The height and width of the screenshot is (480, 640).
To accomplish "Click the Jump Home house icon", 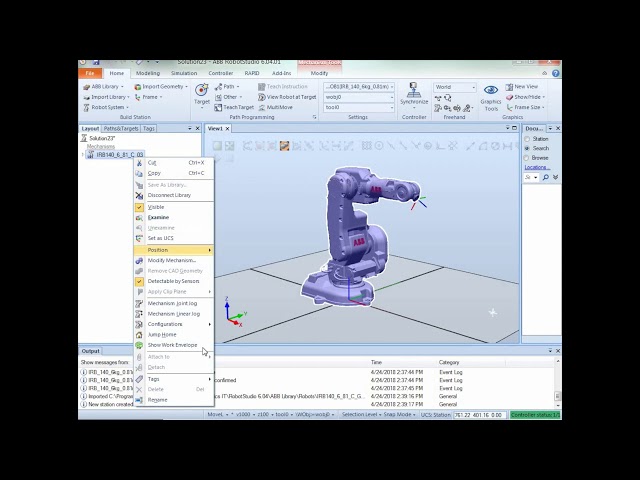I will point(139,335).
